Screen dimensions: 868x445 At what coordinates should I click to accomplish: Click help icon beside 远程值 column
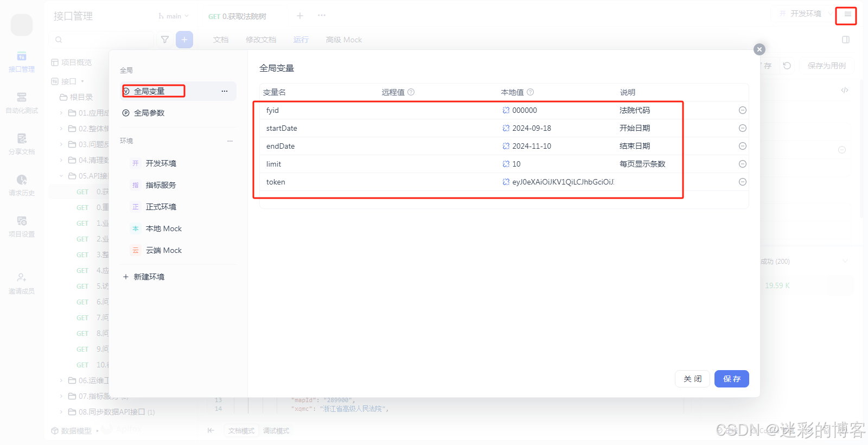pos(411,92)
